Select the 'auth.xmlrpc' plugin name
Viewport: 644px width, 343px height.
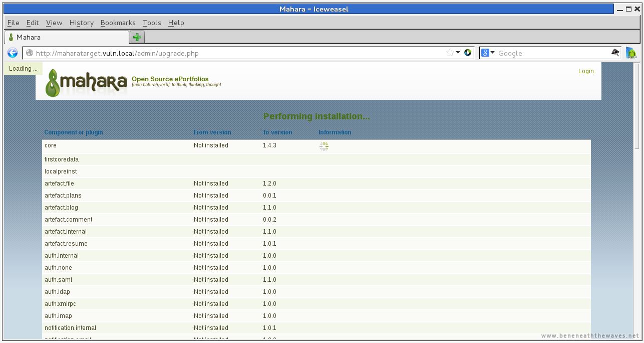60,304
